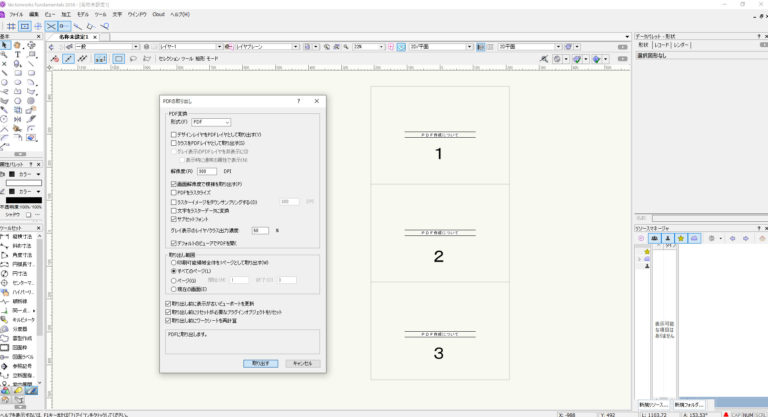Click the 取り出す export button

[260, 362]
